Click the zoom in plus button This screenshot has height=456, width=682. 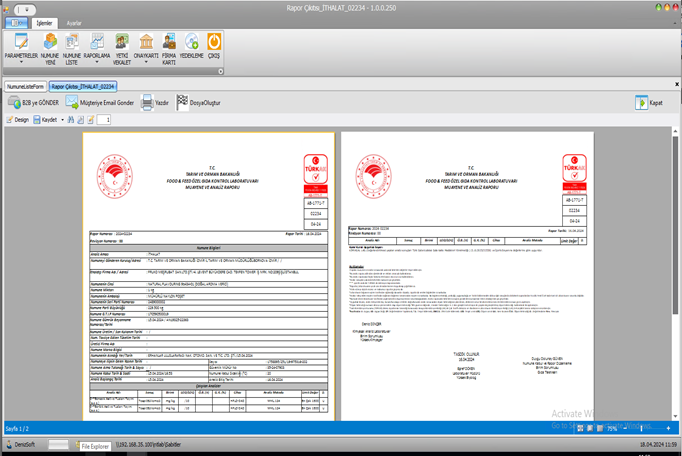tap(669, 429)
